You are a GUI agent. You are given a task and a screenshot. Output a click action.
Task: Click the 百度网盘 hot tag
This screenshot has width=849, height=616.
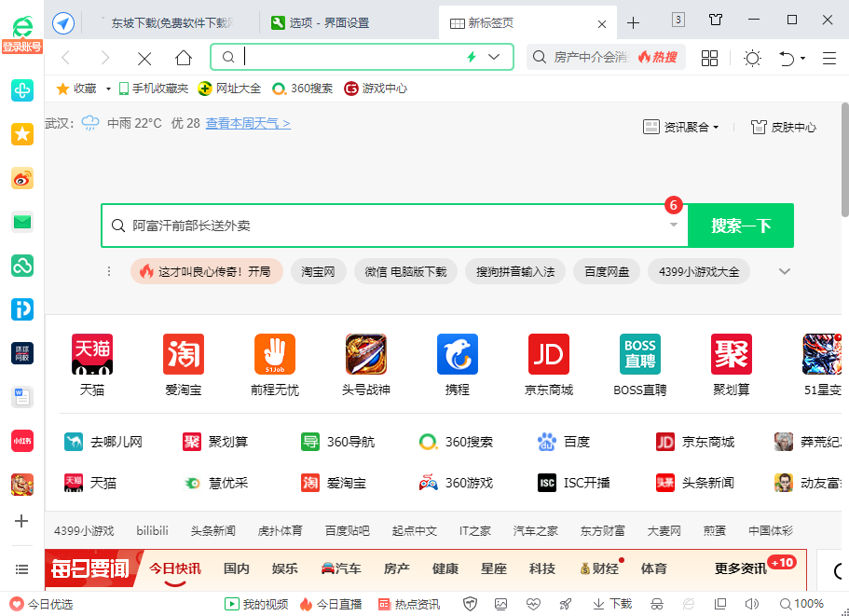tap(607, 272)
